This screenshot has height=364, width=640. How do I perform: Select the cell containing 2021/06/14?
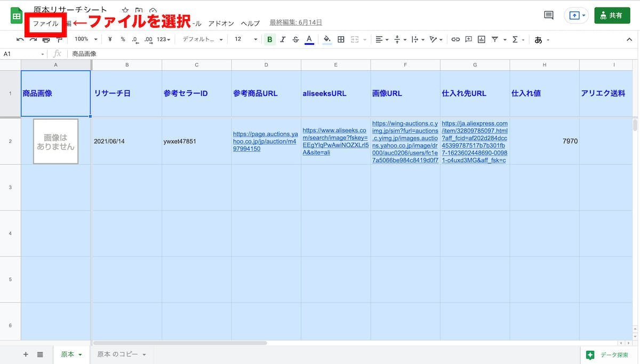point(127,141)
